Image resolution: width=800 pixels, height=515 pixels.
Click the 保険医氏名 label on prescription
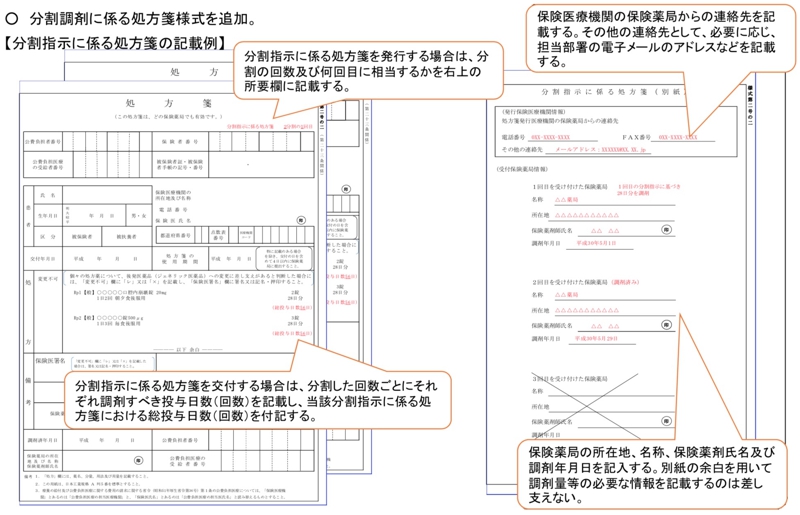coord(174,220)
